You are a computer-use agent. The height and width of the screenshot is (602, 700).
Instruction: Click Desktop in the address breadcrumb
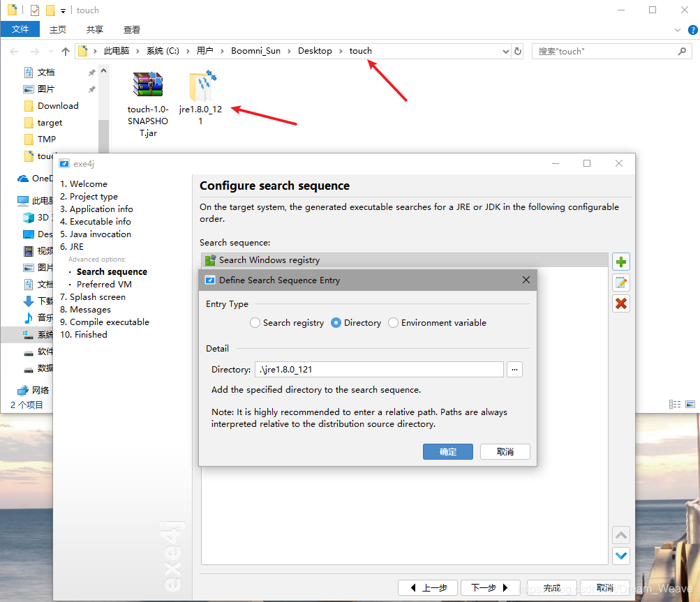click(315, 51)
